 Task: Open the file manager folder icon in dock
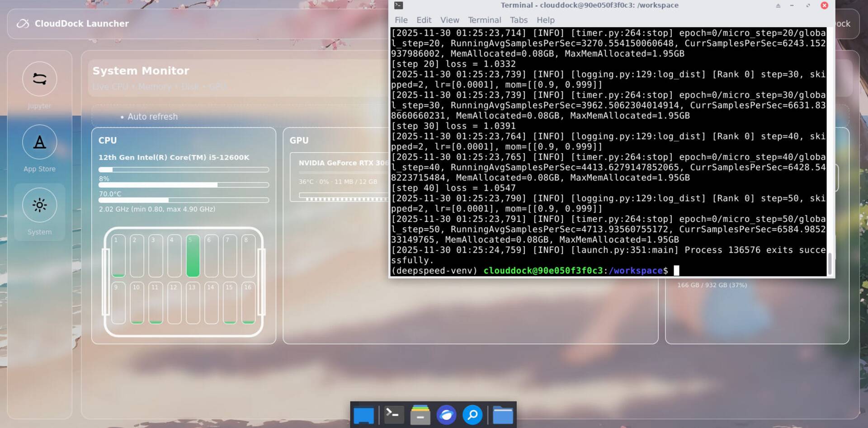tap(503, 414)
